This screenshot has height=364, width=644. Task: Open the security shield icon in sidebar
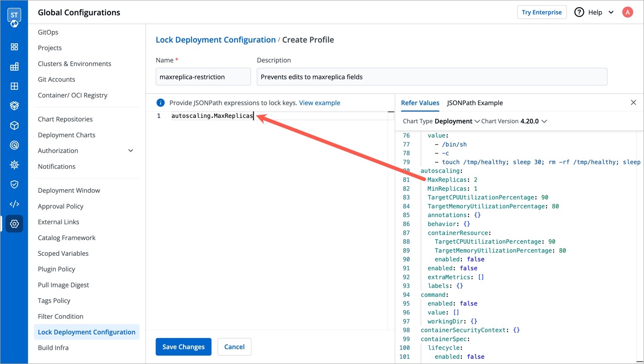[x=14, y=185]
